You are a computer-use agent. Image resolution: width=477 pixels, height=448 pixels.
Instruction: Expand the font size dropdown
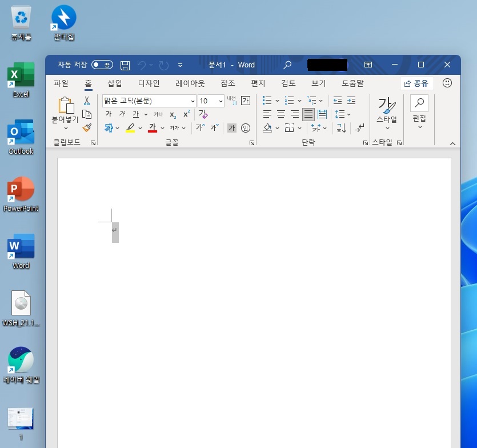[221, 101]
